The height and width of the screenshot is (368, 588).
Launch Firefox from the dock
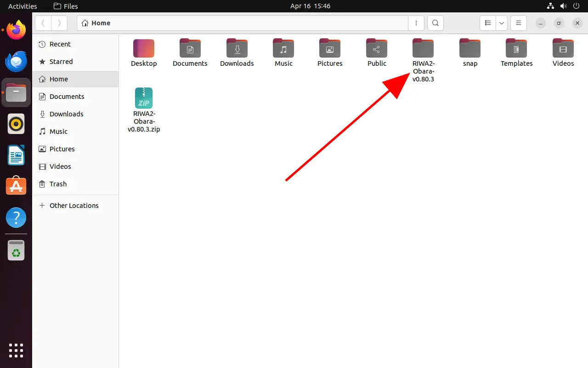pos(16,31)
